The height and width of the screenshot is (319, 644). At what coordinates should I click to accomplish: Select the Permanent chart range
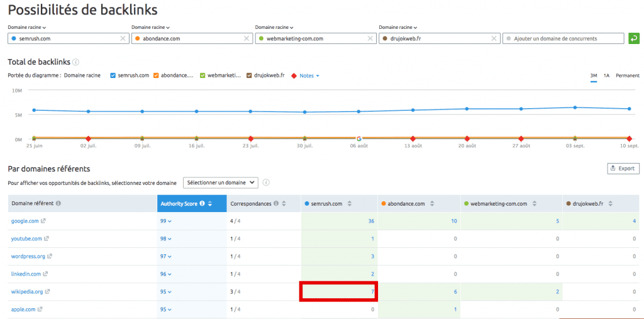point(628,76)
